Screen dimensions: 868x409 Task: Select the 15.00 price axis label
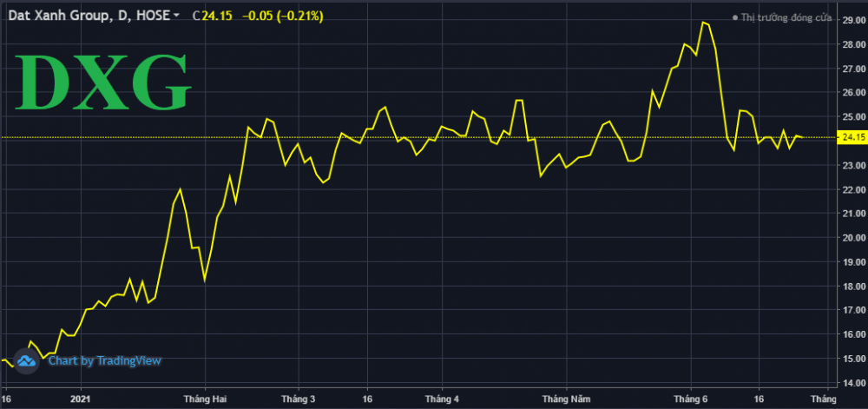[852, 359]
